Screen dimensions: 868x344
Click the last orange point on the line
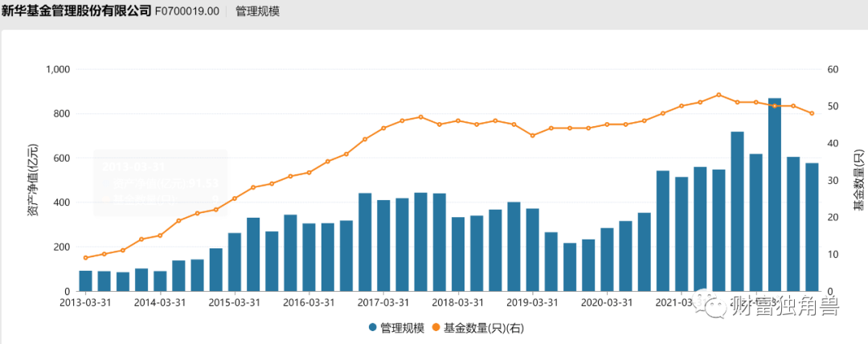tap(812, 113)
